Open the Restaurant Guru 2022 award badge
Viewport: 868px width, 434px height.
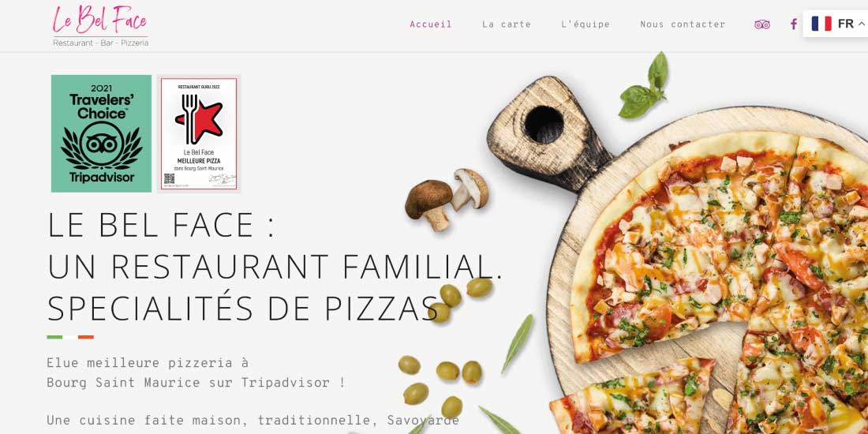pyautogui.click(x=199, y=134)
